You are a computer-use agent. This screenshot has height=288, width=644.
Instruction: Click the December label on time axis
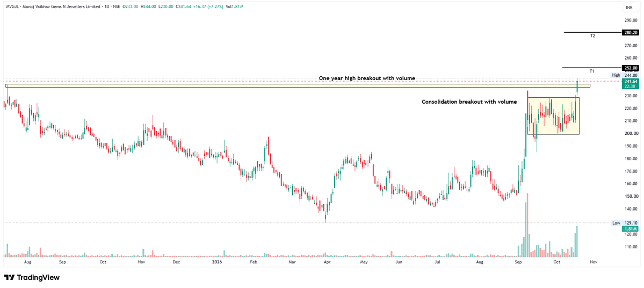[176, 261]
